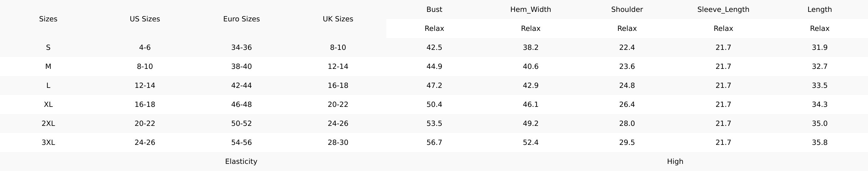The height and width of the screenshot is (171, 868).
Task: Click the High elasticity value
Action: (x=675, y=161)
